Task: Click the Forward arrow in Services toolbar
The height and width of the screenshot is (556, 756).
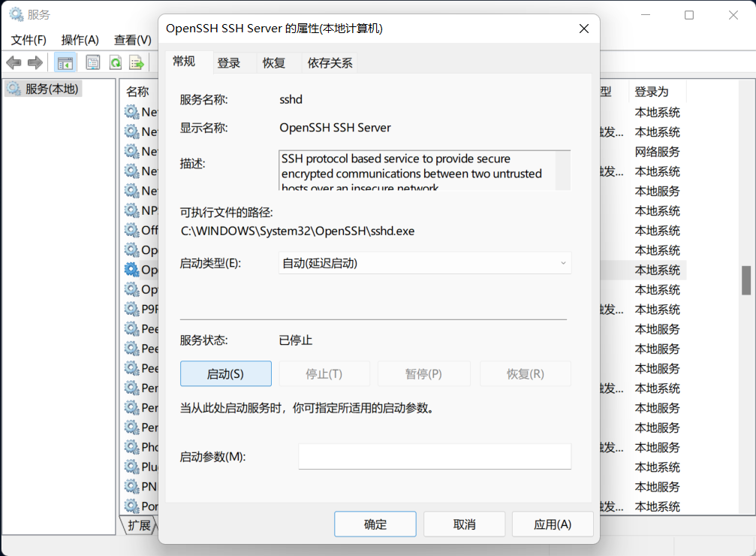Action: pyautogui.click(x=35, y=62)
